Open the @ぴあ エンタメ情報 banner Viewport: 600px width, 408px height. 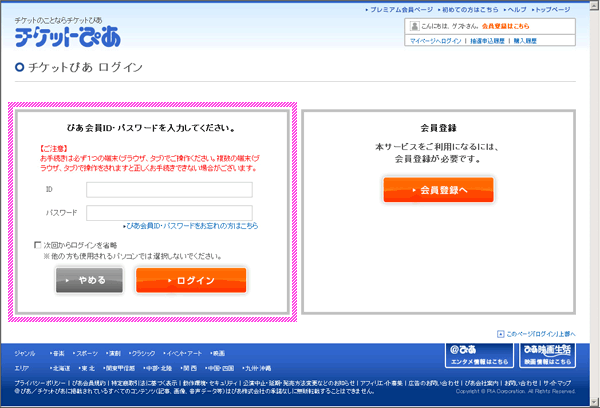pyautogui.click(x=479, y=356)
